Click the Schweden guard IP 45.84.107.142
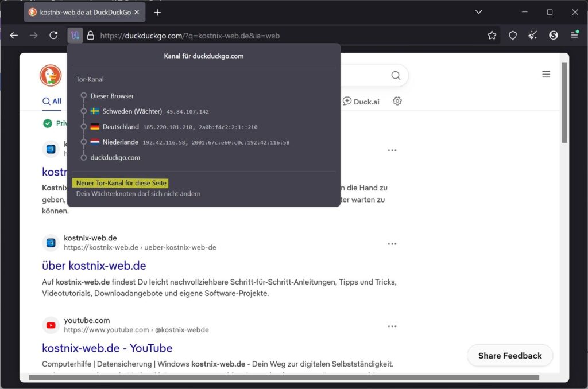This screenshot has width=588, height=389. (x=188, y=112)
